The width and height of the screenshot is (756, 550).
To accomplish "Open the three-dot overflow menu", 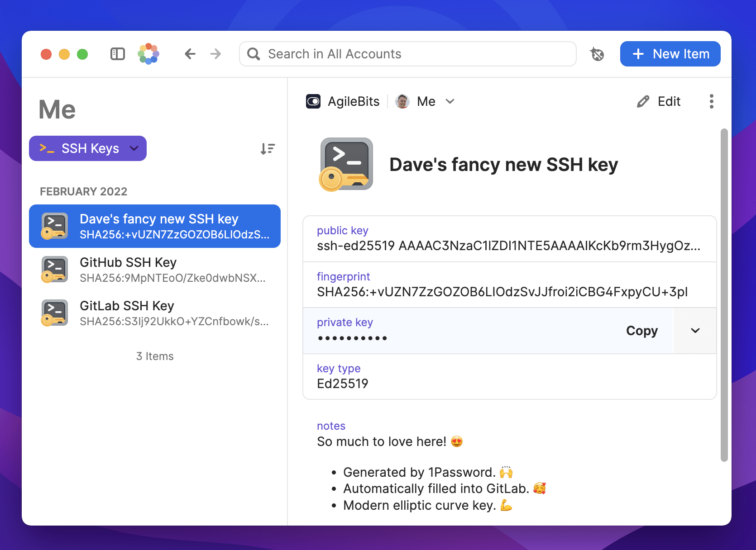I will 712,101.
